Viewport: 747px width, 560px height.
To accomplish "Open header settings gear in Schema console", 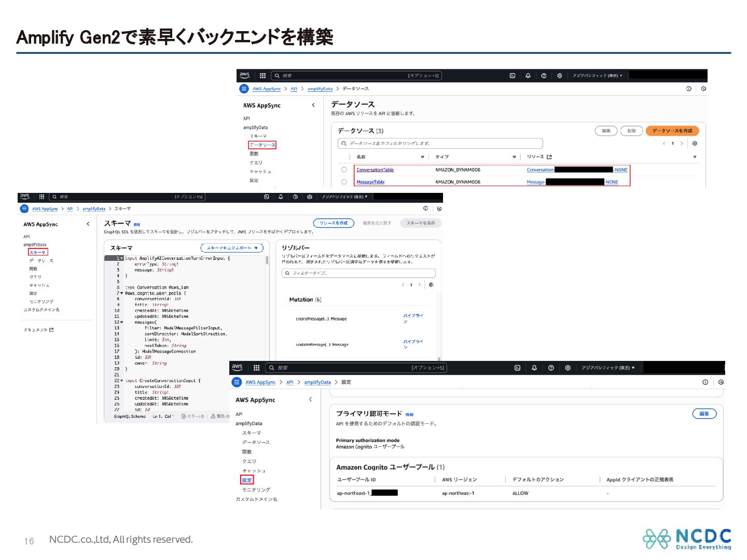I will point(310,197).
